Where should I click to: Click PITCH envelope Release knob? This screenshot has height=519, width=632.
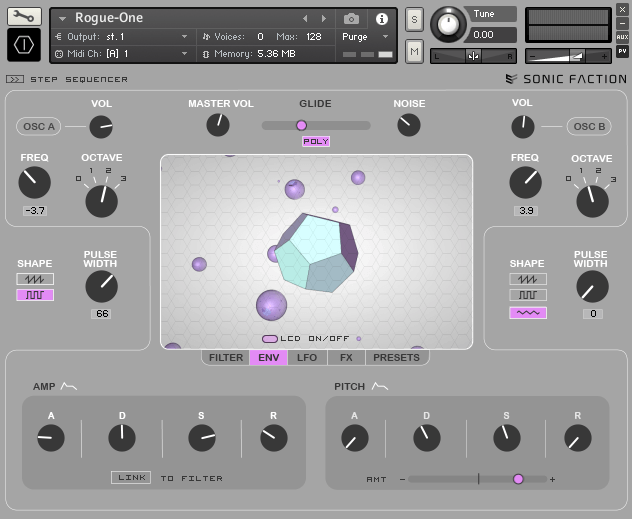click(x=578, y=438)
